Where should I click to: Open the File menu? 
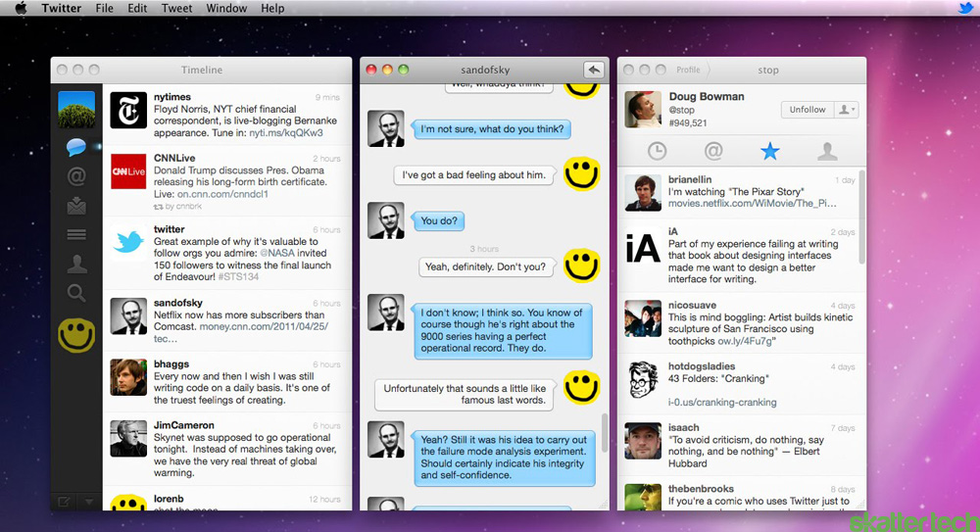[105, 8]
